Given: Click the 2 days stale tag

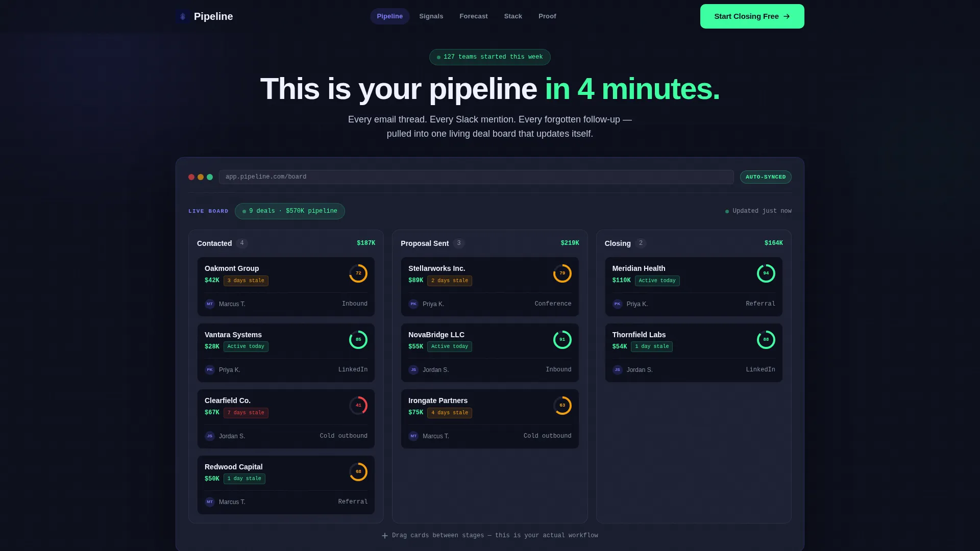Looking at the screenshot, I should click(x=450, y=281).
